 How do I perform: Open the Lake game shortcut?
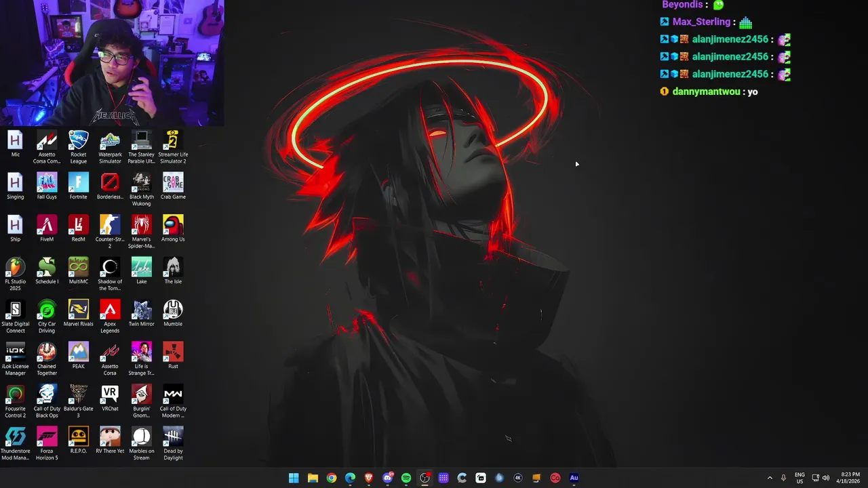142,271
